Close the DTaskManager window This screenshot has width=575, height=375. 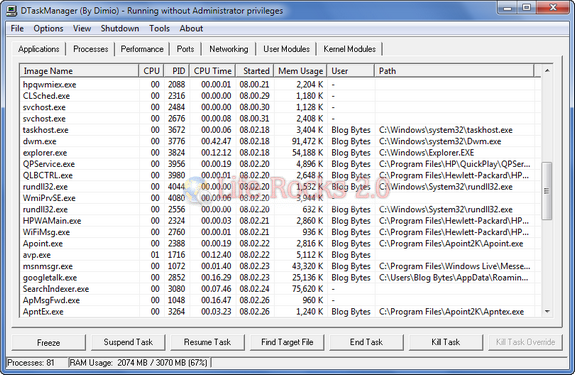(553, 8)
